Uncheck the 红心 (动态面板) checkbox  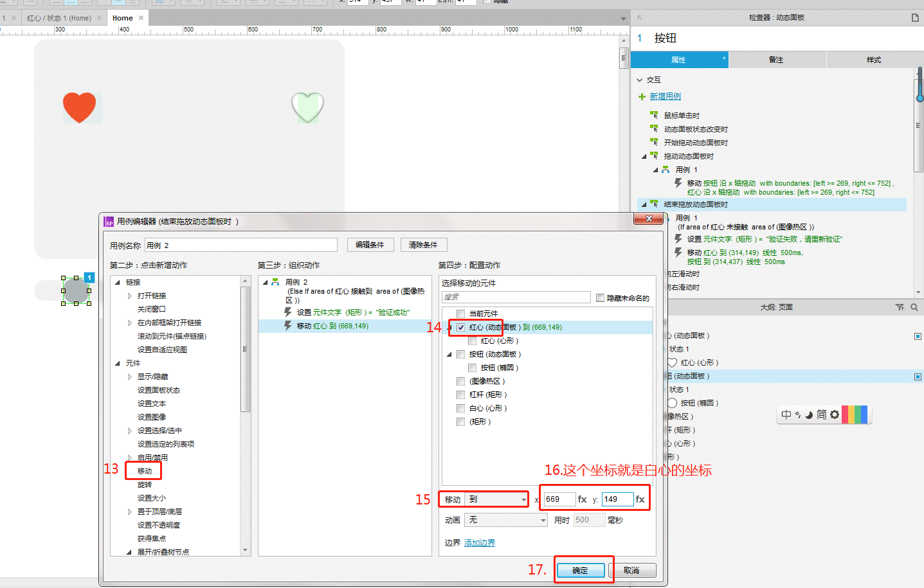[460, 327]
